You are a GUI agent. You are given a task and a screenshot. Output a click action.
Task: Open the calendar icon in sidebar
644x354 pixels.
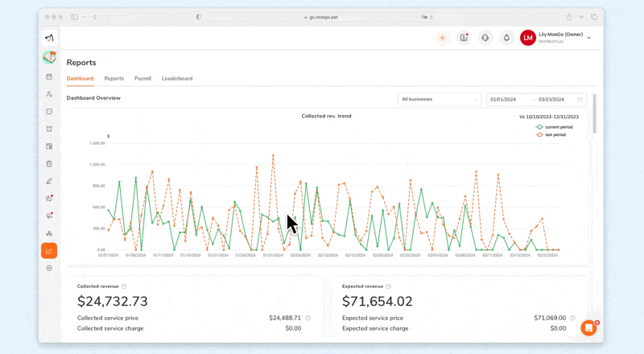(x=49, y=76)
